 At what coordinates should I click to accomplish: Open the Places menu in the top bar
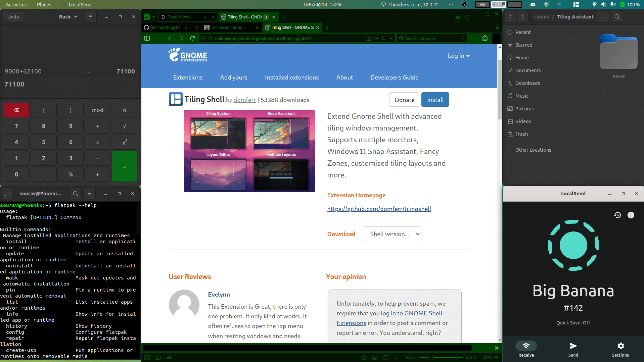tap(44, 4)
